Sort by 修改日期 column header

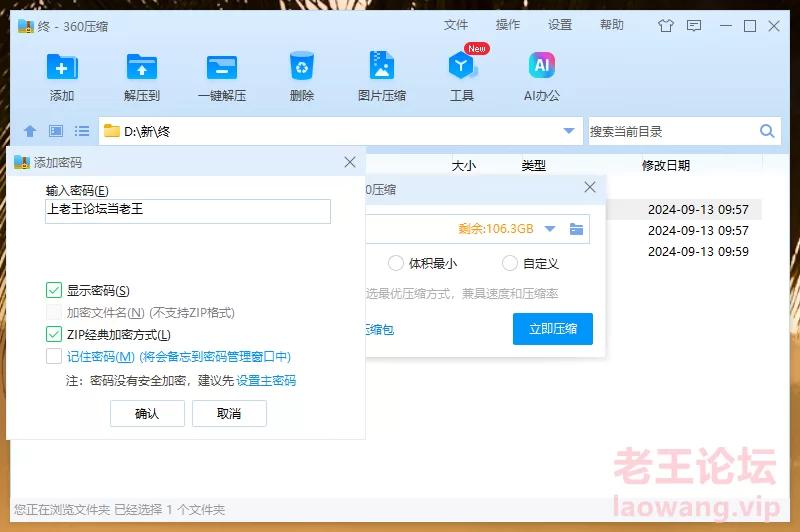pos(666,165)
